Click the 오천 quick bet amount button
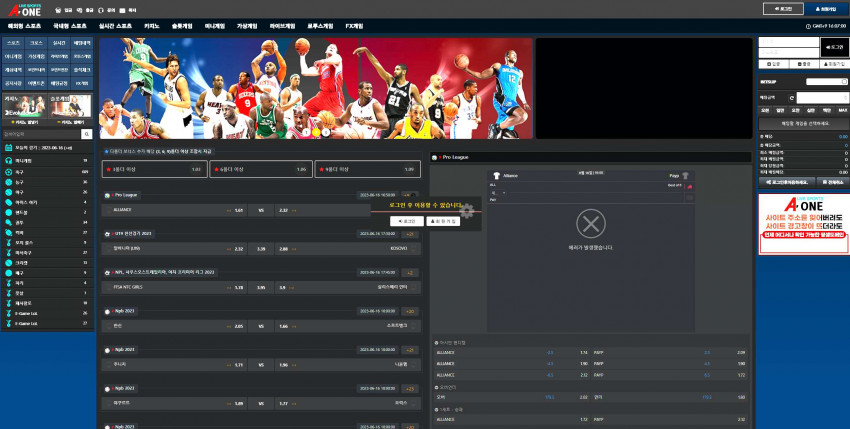Viewport: 850px width, 429px height. pos(765,110)
